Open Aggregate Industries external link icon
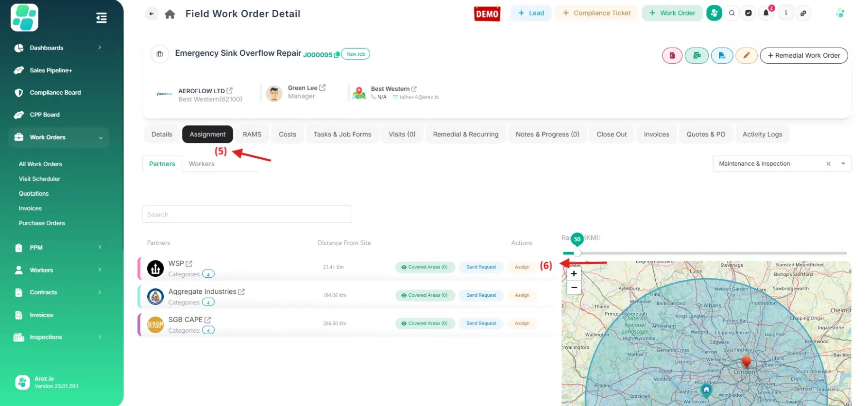The width and height of the screenshot is (868, 406). tap(241, 292)
